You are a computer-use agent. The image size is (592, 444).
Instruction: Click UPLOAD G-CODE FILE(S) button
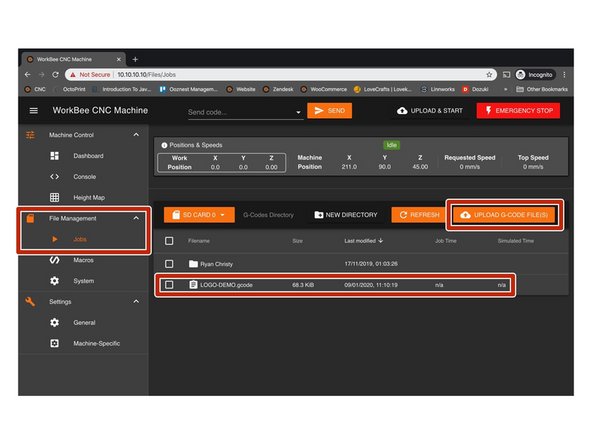click(x=504, y=215)
